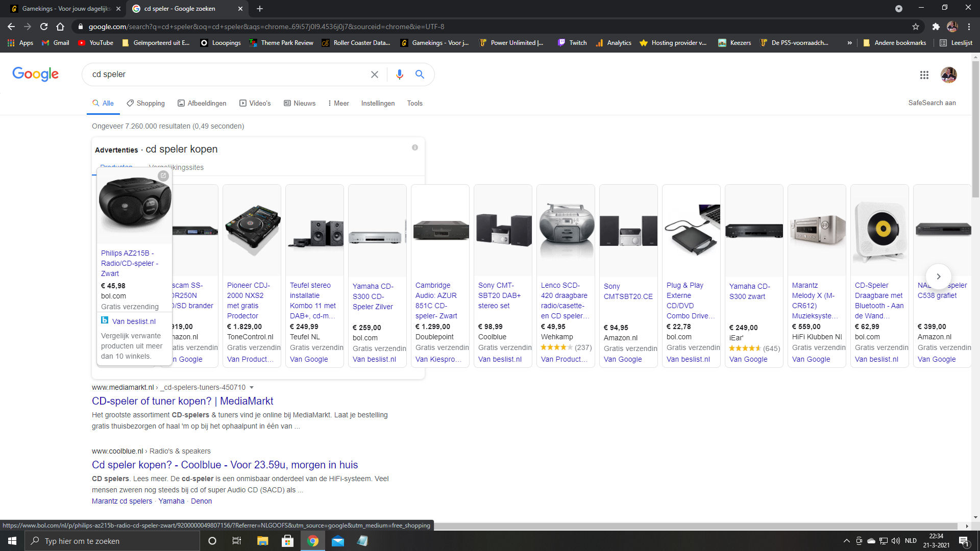Click the Chrome address bar
This screenshot has height=551, width=980.
490,27
